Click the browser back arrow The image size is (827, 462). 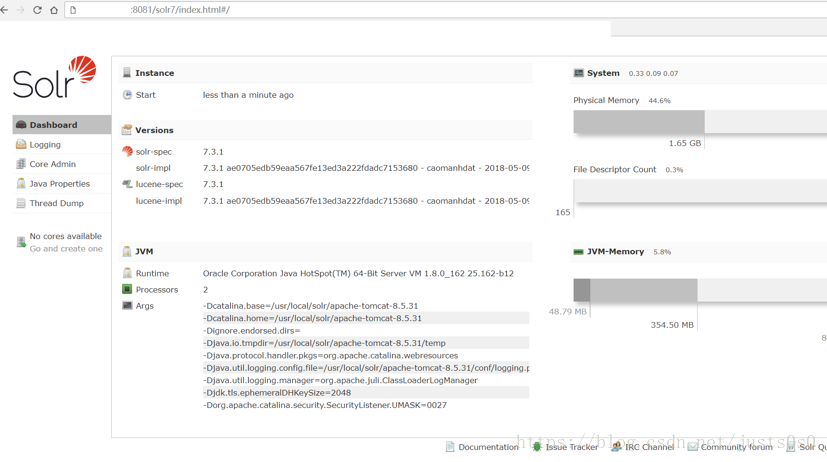click(x=4, y=10)
